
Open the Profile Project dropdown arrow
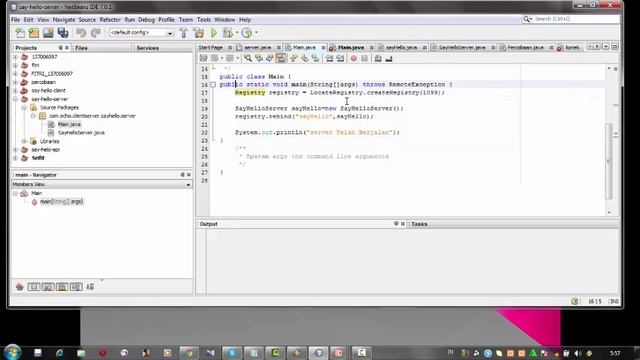coord(256,33)
